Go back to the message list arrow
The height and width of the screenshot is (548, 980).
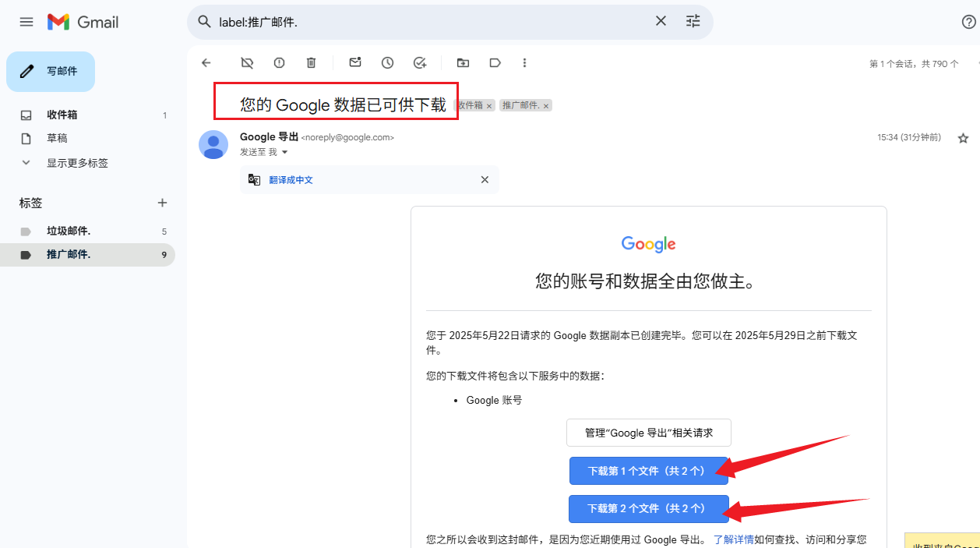coord(206,63)
